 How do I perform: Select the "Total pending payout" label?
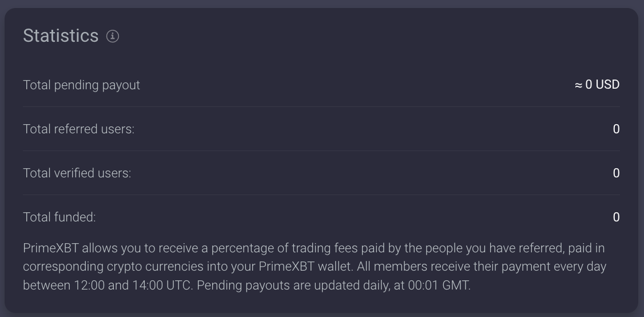pos(81,85)
